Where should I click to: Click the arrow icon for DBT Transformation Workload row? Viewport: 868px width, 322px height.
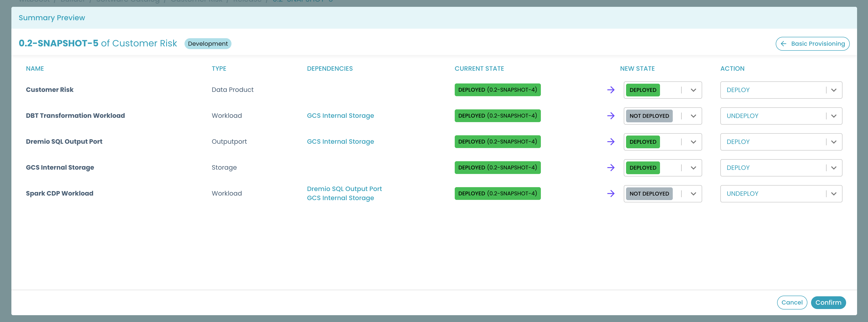[609, 116]
